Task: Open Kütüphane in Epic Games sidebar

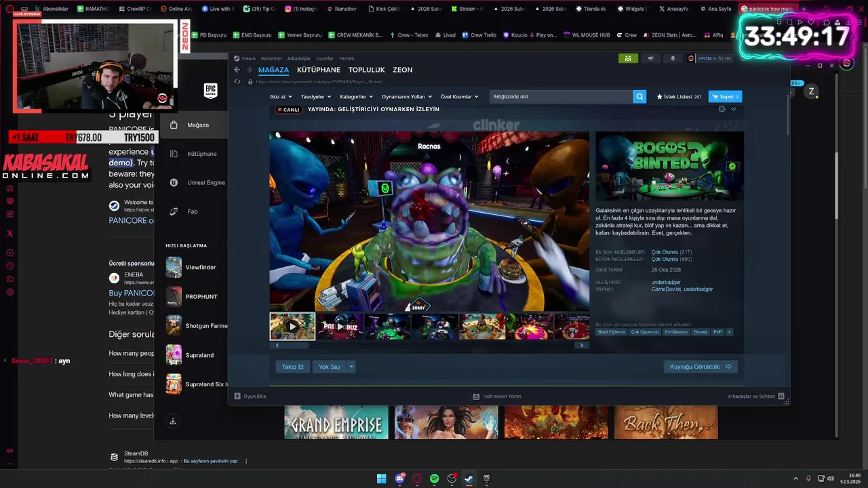Action: pos(195,154)
